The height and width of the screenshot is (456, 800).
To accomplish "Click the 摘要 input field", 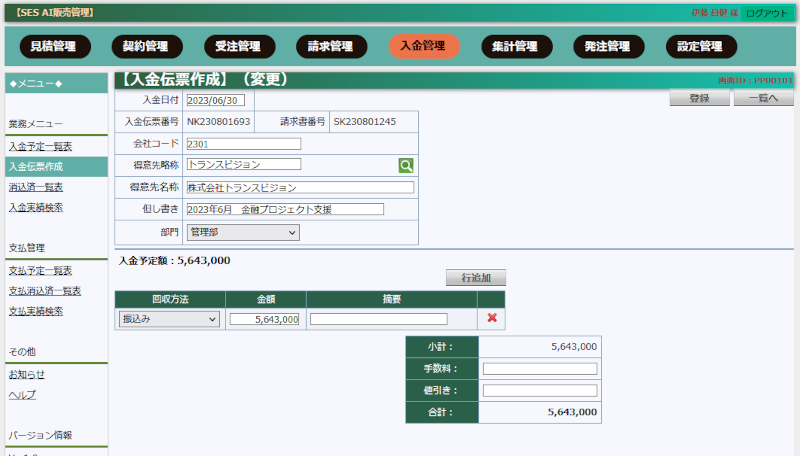I will 379,319.
